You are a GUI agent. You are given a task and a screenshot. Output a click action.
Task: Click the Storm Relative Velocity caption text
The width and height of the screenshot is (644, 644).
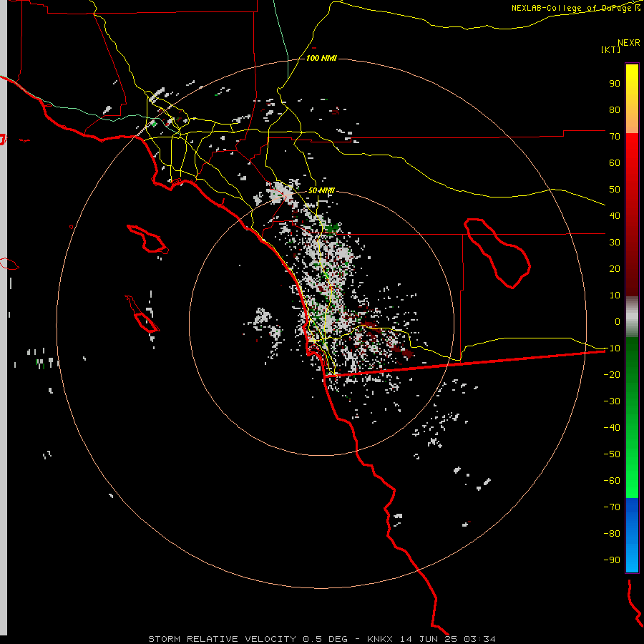coord(321,639)
